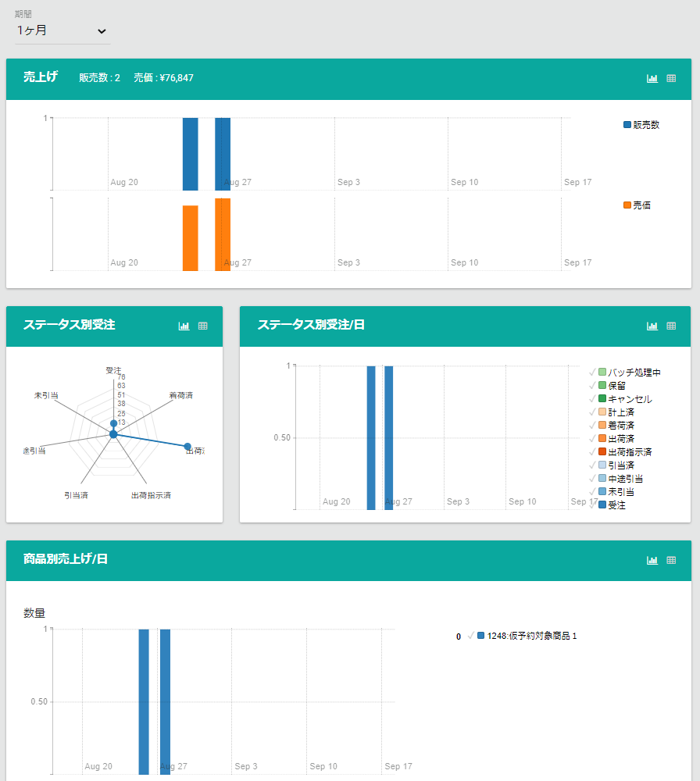Screen dimensions: 700x781
Task: Show chart view in ステータス別受注 radar panel
Action: point(184,326)
